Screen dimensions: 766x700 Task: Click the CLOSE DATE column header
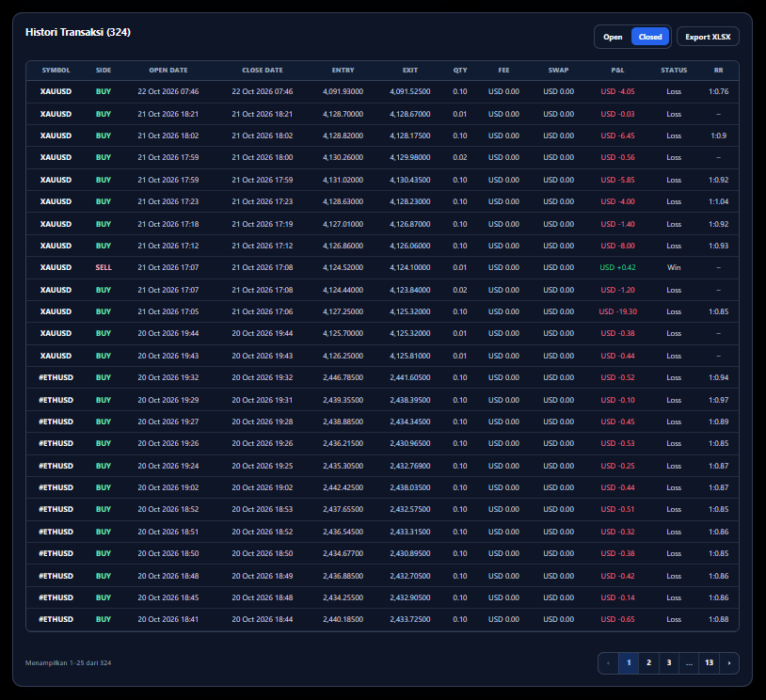(263, 71)
